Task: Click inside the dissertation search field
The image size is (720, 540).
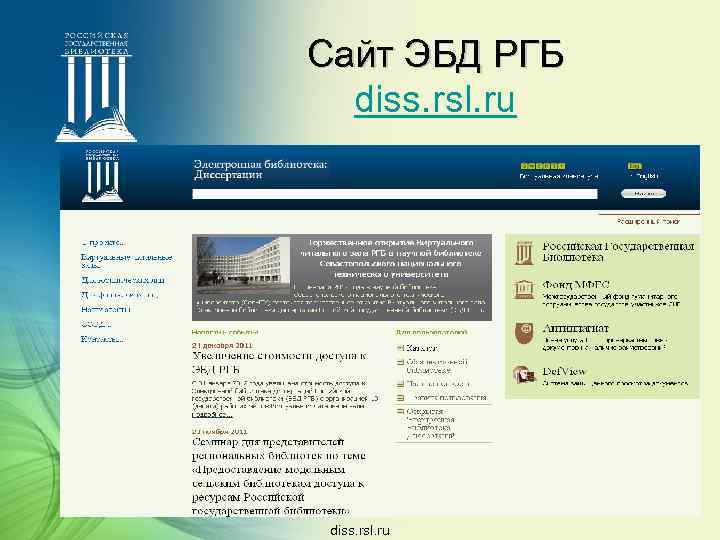Action: point(395,194)
